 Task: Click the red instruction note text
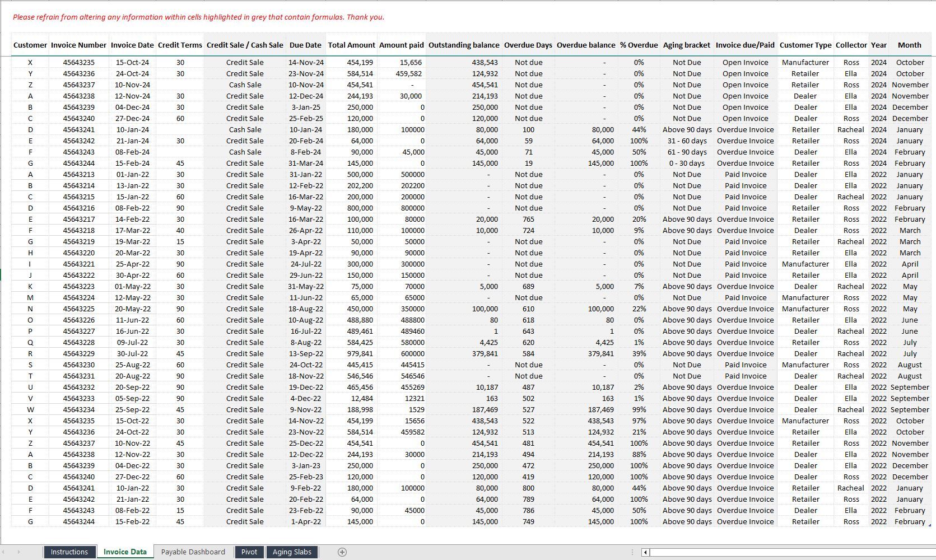click(198, 17)
